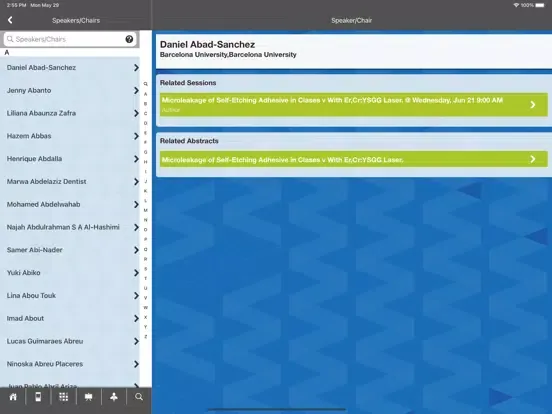Jump to letter M in alphabet index
552x414 pixels.
point(145,210)
